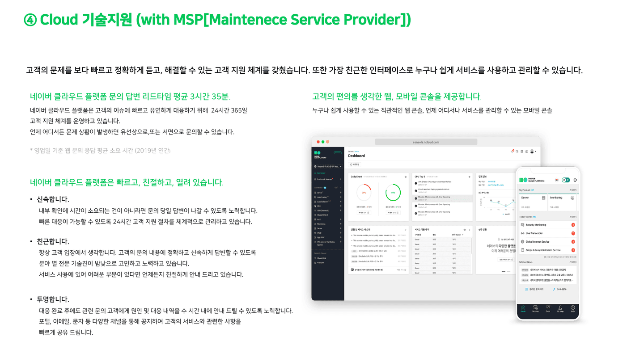The width and height of the screenshot is (644, 362).
Task: Go to Services tab in mobile bottom bar
Action: 535,309
